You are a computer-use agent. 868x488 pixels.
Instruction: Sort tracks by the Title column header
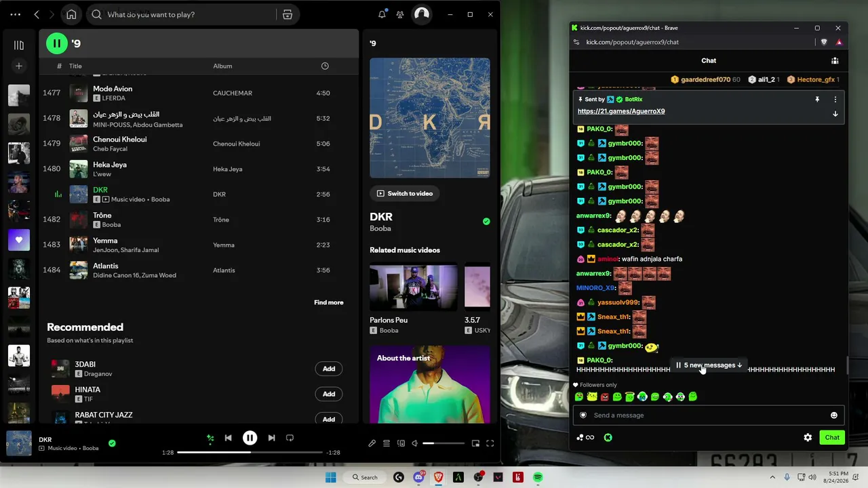75,66
